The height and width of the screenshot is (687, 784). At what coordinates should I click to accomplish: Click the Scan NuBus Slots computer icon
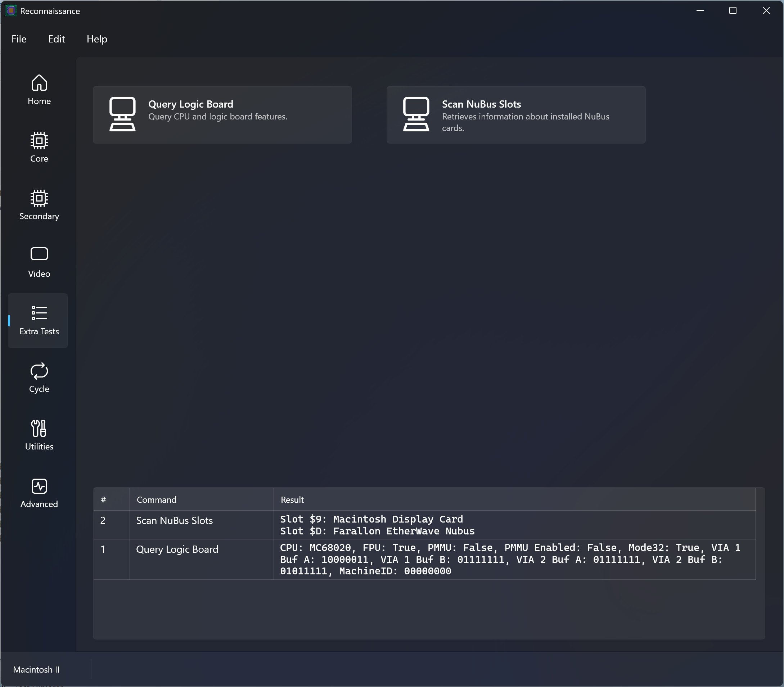[x=416, y=114]
